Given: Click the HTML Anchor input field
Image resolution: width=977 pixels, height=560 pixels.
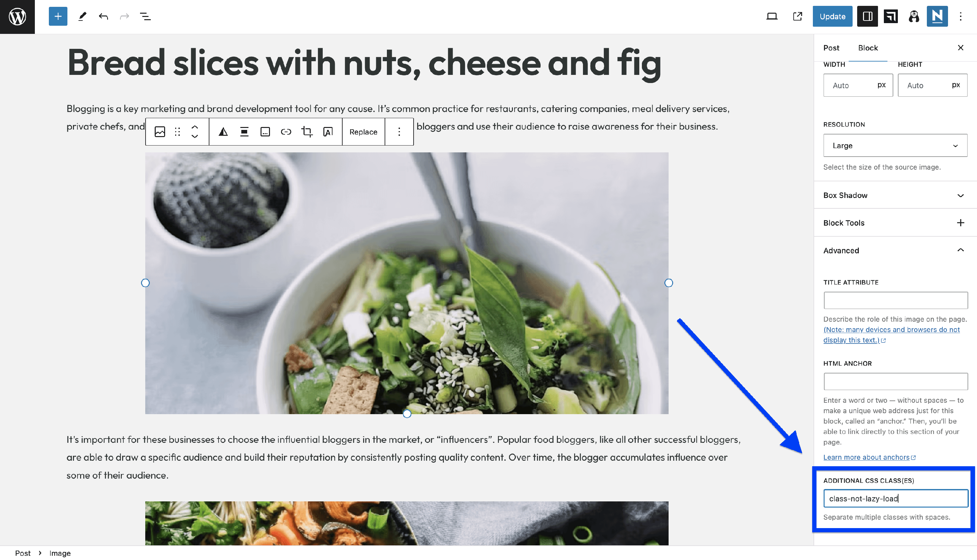Looking at the screenshot, I should coord(896,382).
